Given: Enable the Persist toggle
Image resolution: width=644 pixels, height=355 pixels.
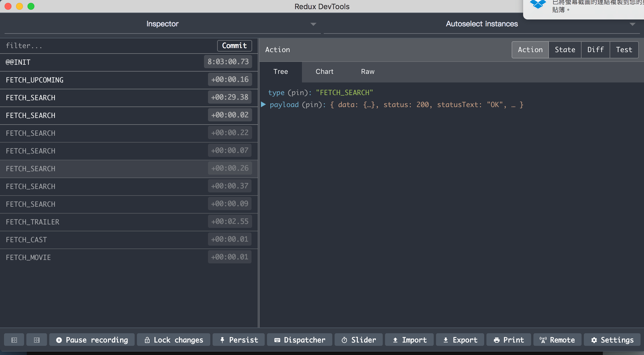Looking at the screenshot, I should coord(239,340).
